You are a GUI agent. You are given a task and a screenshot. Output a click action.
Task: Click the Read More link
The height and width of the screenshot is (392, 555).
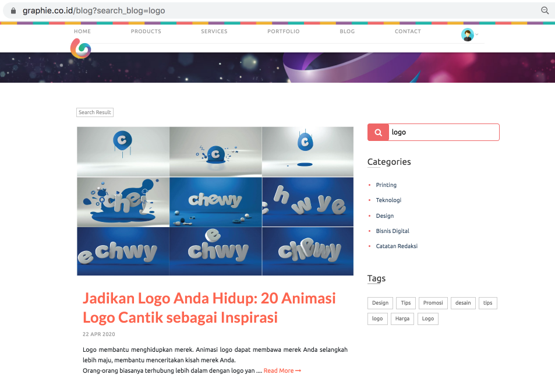click(282, 370)
